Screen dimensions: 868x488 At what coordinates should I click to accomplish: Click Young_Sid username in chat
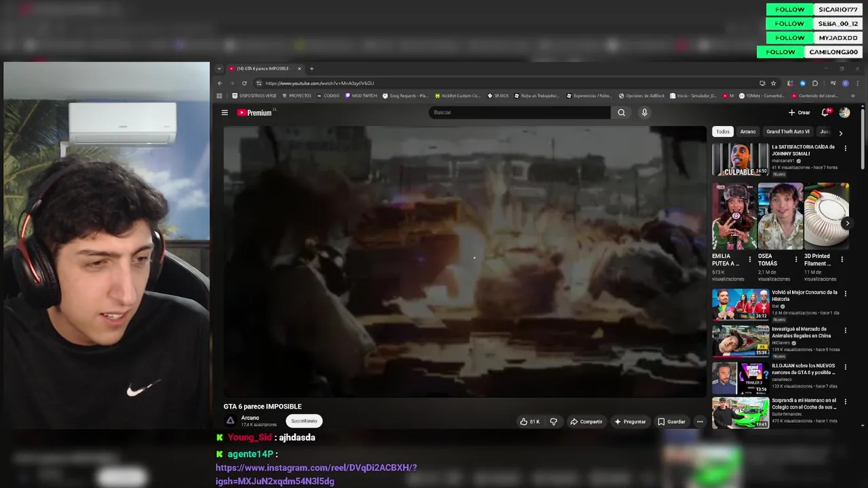tap(250, 438)
